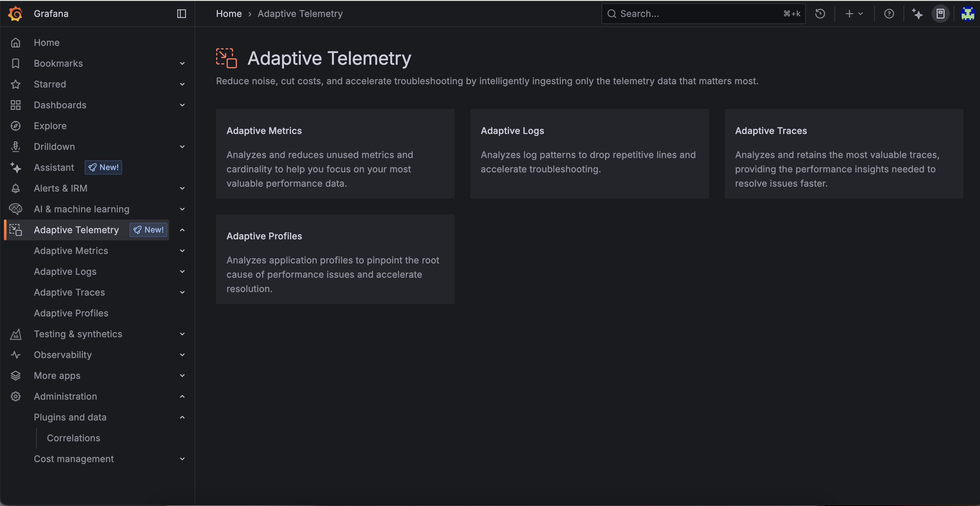
Task: Open the history clock icon
Action: [x=820, y=14]
